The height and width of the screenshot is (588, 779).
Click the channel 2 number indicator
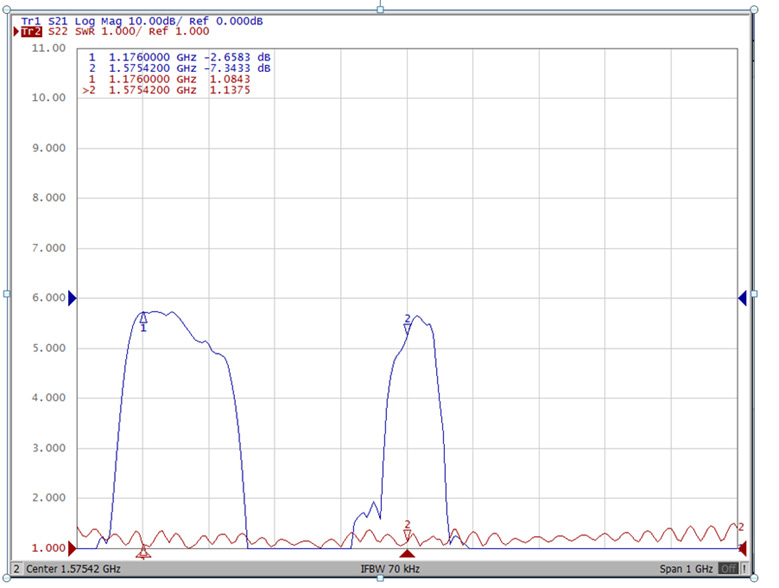(x=16, y=569)
